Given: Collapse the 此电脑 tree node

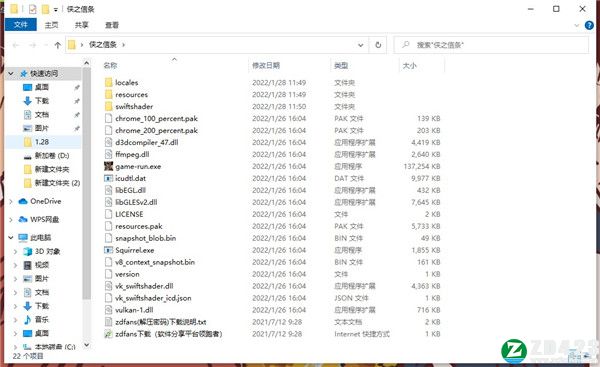Looking at the screenshot, I should (x=11, y=237).
